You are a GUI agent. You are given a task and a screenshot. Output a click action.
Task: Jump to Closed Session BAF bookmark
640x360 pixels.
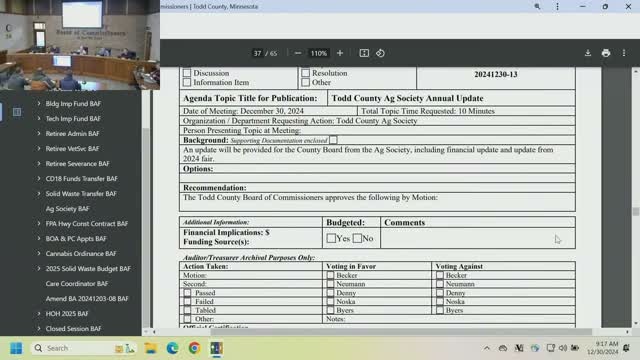[73, 329]
